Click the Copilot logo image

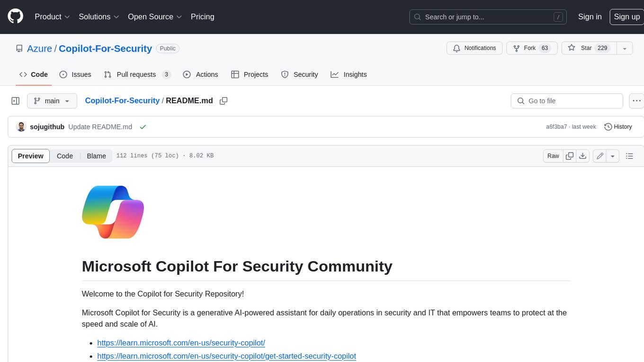pyautogui.click(x=113, y=212)
